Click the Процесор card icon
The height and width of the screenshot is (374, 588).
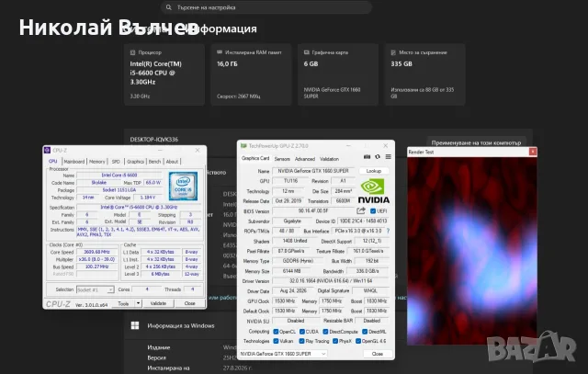pyautogui.click(x=132, y=52)
